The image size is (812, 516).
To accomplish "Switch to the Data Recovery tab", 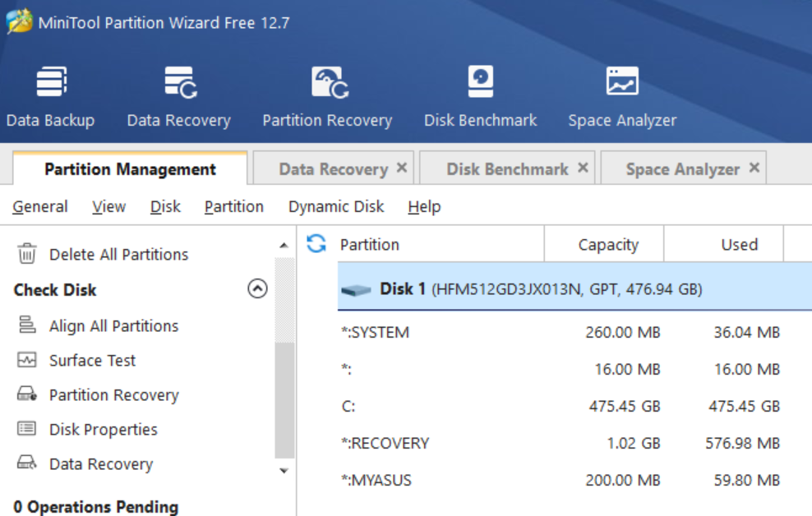I will 334,168.
